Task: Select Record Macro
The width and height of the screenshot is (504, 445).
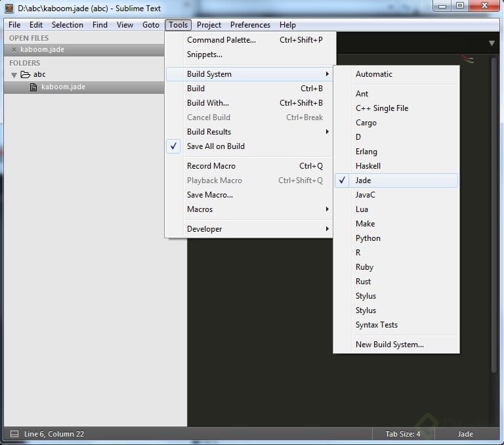Action: point(250,166)
